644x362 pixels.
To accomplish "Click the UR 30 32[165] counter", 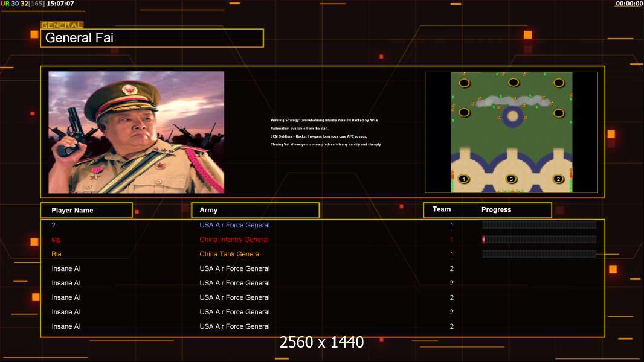I will (22, 4).
